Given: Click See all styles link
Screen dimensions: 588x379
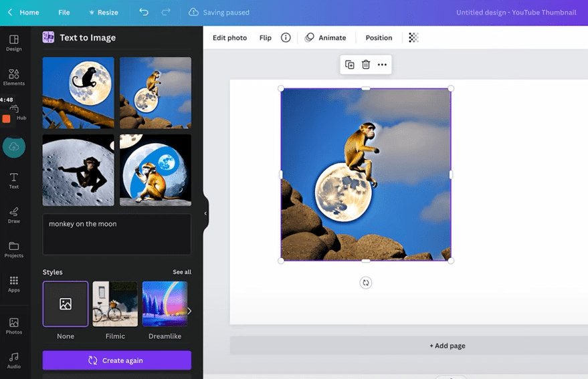Looking at the screenshot, I should (182, 272).
